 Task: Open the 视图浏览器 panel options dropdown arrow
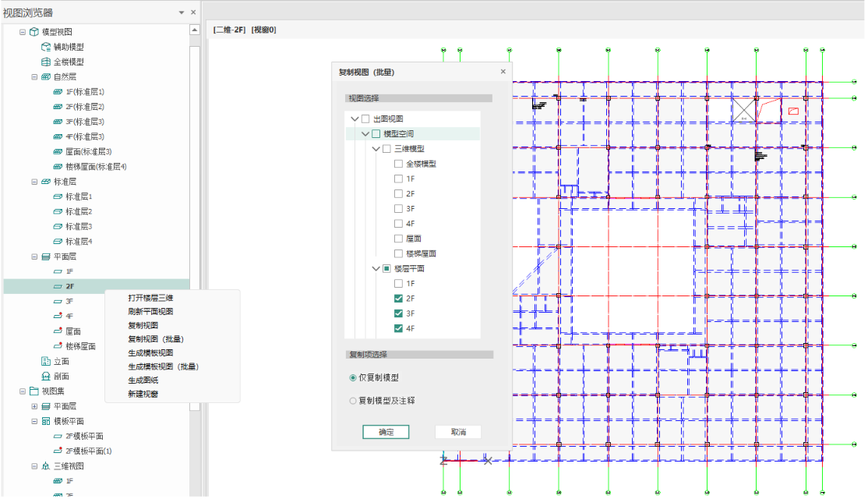(x=182, y=13)
